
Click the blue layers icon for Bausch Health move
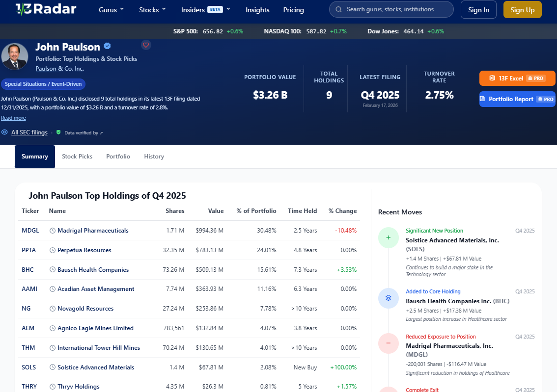(389, 298)
